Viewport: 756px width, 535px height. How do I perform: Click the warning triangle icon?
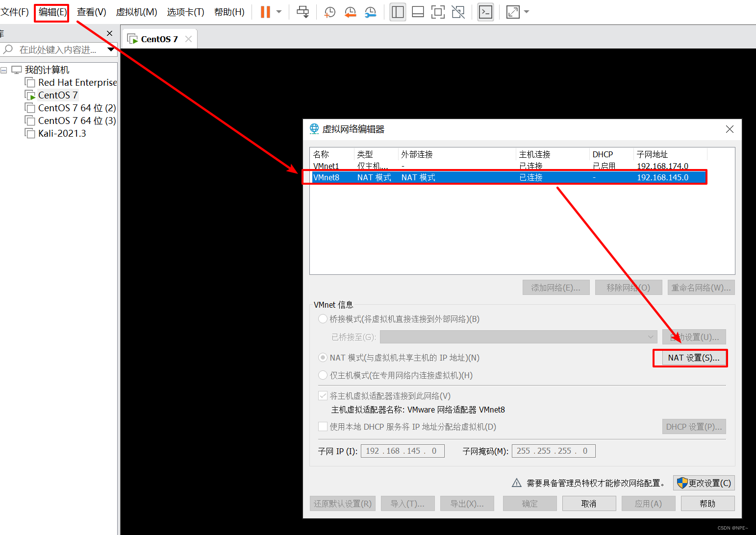[517, 483]
